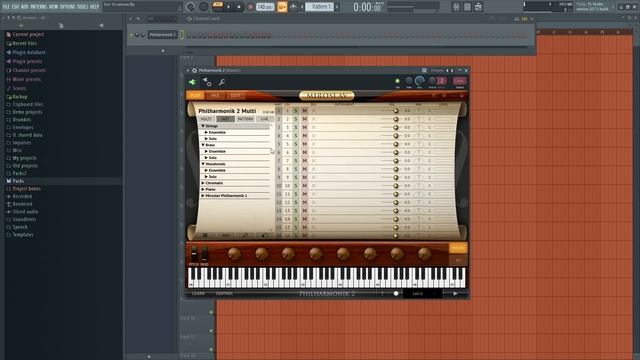
Task: Click the plugin wrapper routing icon
Action: (x=207, y=82)
